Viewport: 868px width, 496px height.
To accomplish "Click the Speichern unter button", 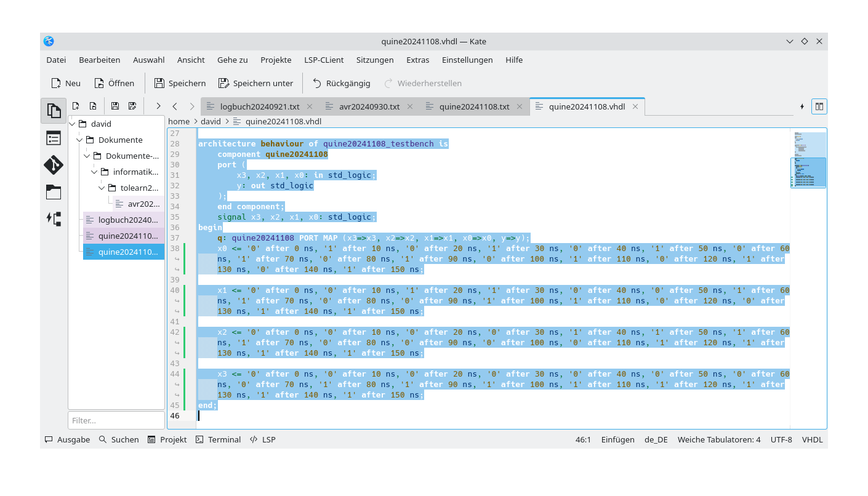I will [x=255, y=83].
